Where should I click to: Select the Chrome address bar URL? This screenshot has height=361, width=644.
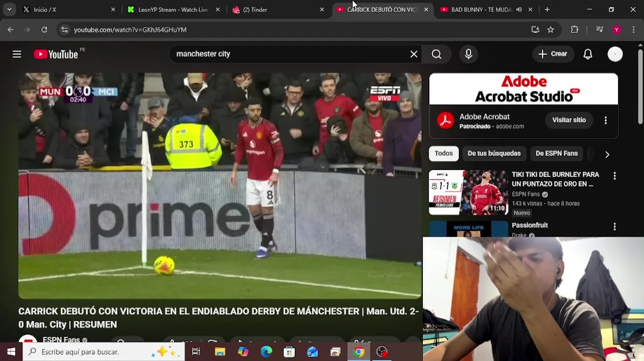[x=130, y=30]
